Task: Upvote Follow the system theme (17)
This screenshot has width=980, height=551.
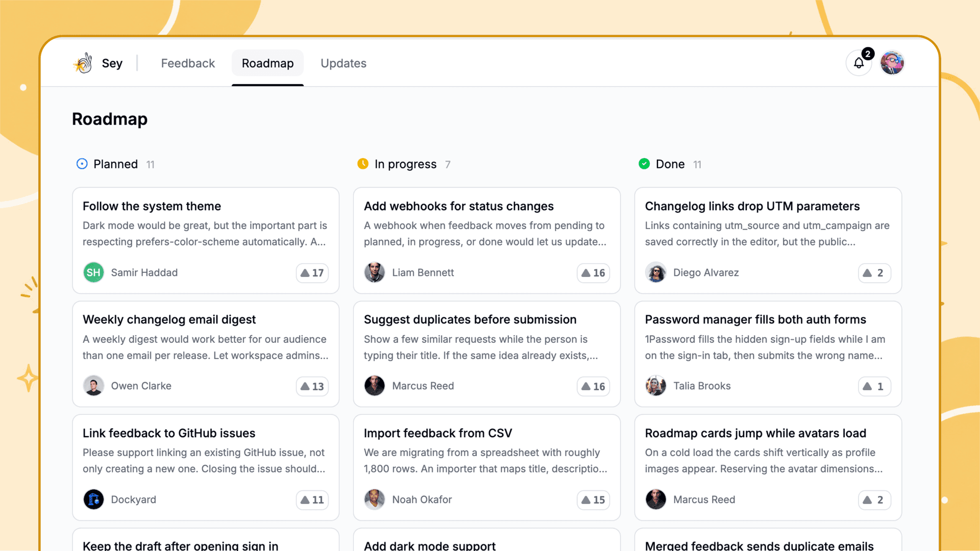Action: 312,273
